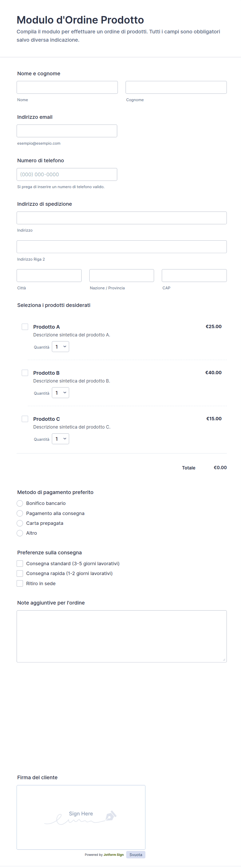Choose Altro as payment method

20,533
